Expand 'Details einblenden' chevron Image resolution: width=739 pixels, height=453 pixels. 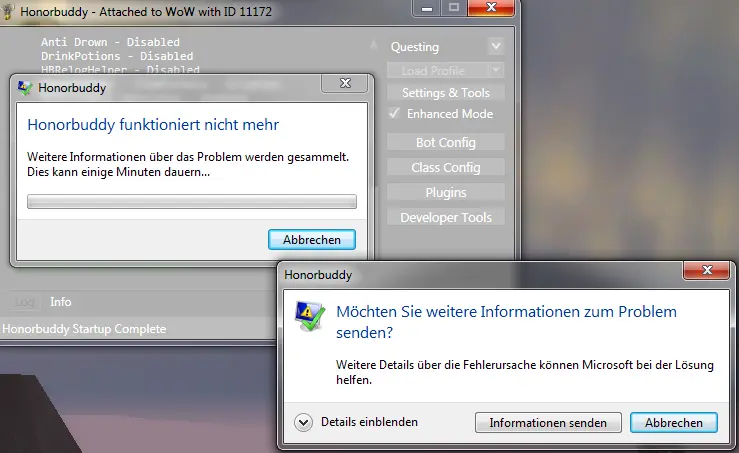pos(304,422)
